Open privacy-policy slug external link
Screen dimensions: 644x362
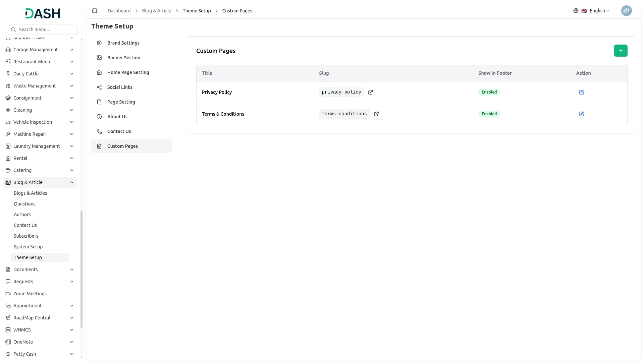(x=371, y=92)
